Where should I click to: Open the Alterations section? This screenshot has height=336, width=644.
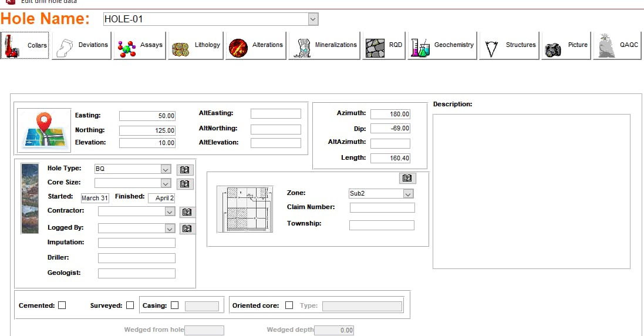[x=256, y=45]
